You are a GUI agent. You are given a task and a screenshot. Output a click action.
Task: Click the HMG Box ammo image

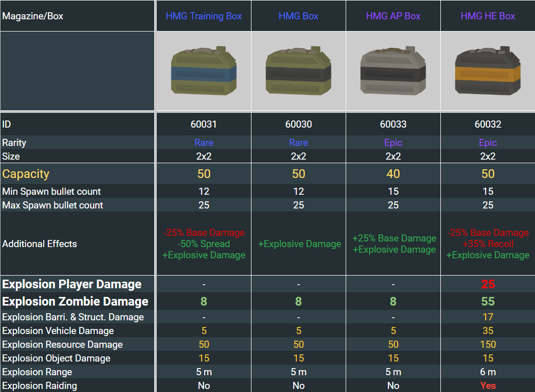(298, 71)
